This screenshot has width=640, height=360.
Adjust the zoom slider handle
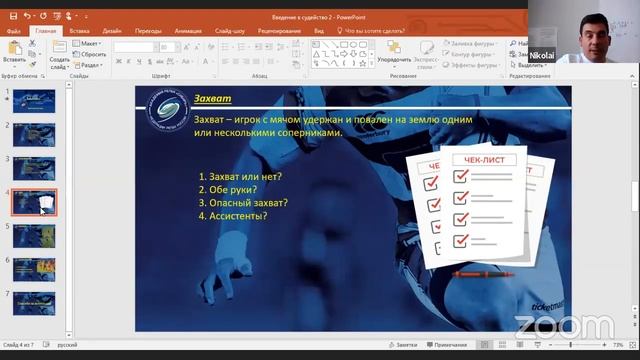[571, 345]
